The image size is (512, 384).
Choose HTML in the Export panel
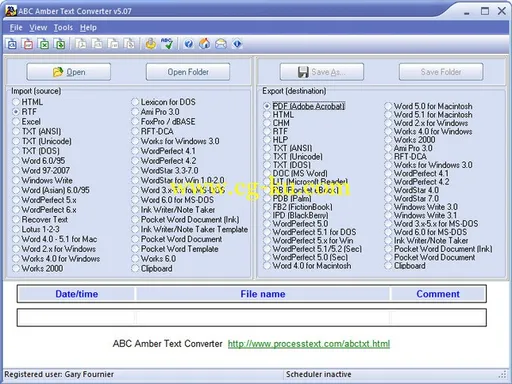point(278,115)
